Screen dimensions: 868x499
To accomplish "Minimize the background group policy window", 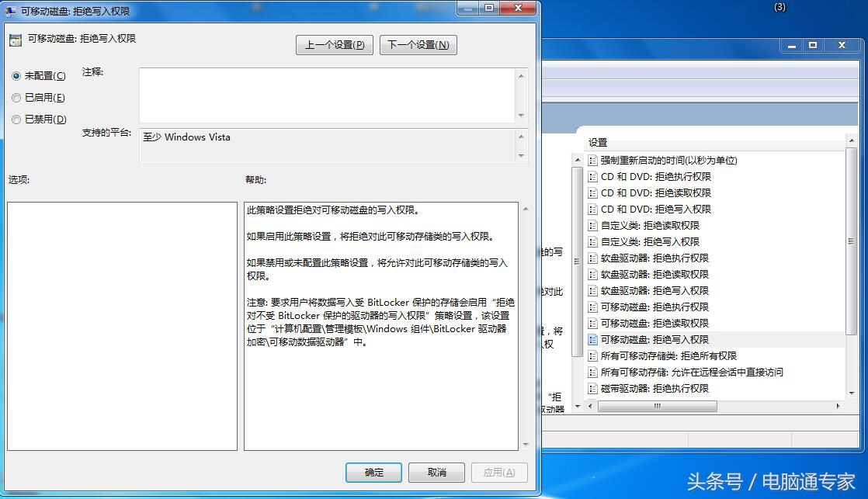I will pos(792,45).
